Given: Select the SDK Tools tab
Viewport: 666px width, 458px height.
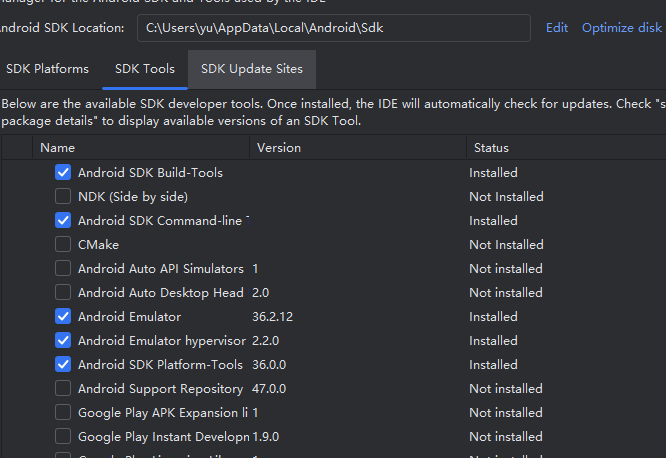Looking at the screenshot, I should point(145,69).
